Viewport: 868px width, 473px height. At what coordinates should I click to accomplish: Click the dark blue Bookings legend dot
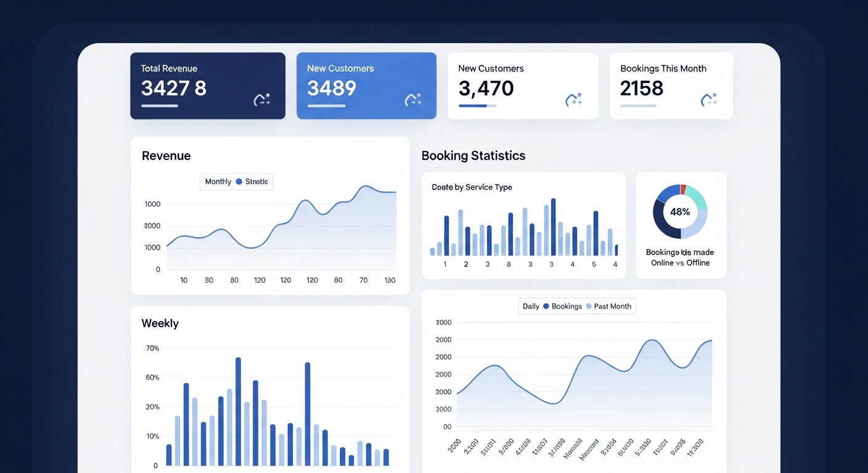coord(546,306)
